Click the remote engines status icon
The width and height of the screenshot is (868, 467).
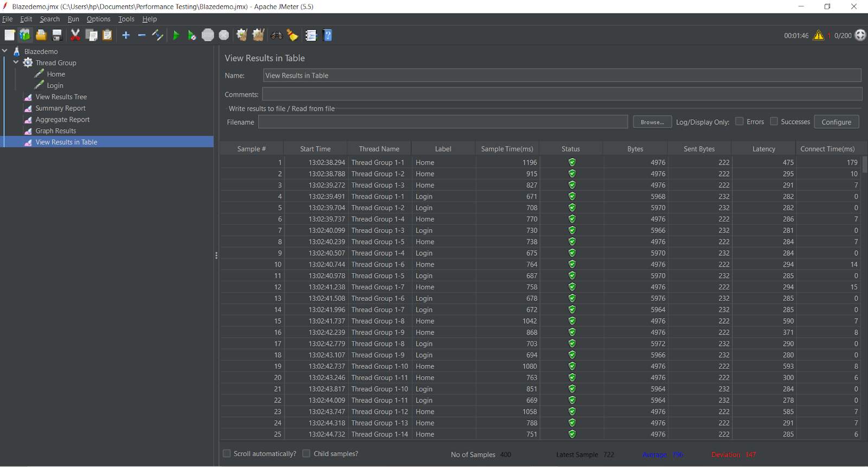coord(860,35)
